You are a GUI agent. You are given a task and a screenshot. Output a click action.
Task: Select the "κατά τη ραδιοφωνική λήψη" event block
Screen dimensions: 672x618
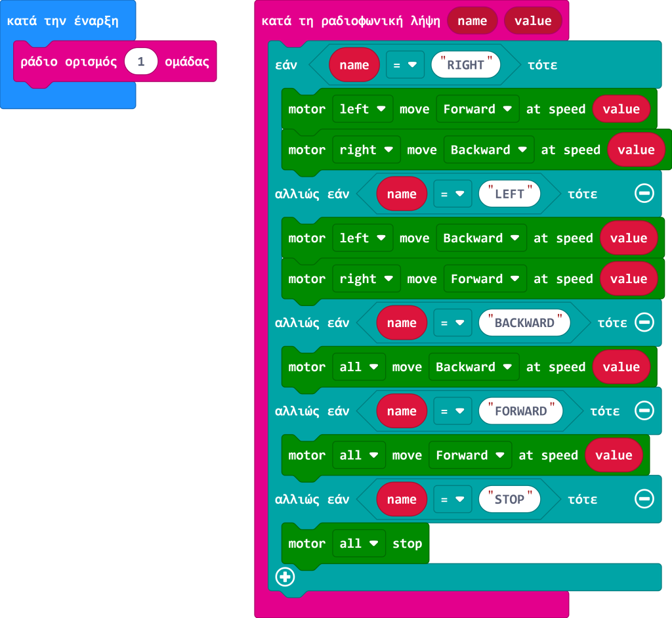(350, 20)
